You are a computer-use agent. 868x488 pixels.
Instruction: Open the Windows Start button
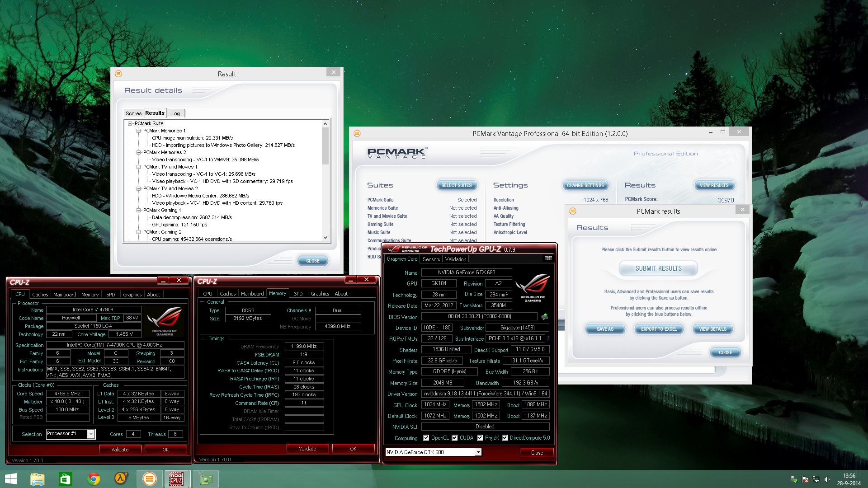pos(11,479)
